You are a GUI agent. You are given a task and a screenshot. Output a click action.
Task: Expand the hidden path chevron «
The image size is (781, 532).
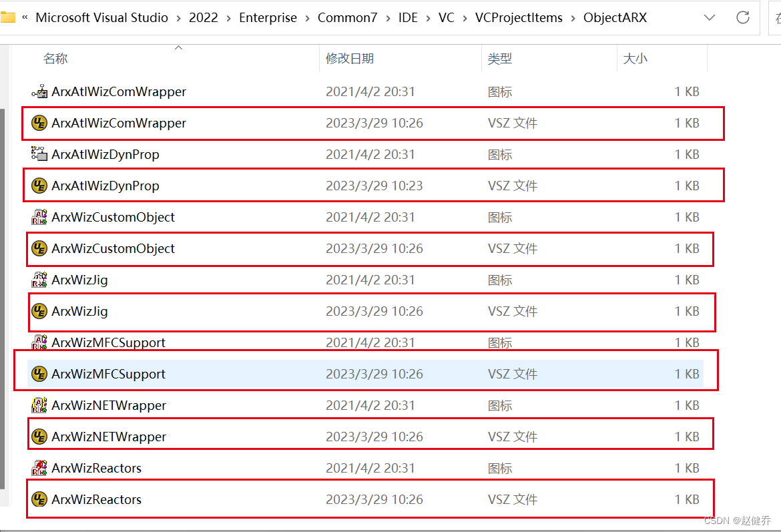[x=25, y=17]
